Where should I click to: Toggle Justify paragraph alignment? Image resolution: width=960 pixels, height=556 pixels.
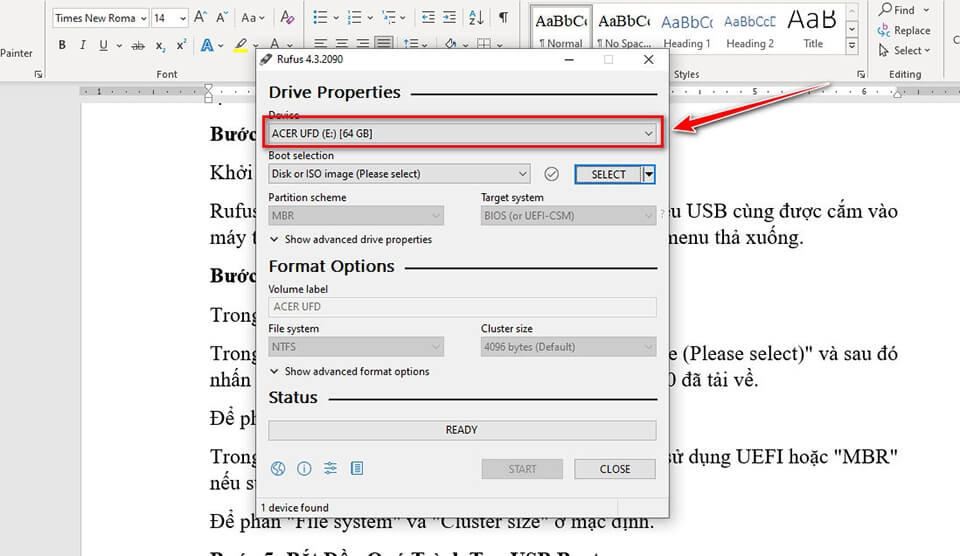[384, 45]
